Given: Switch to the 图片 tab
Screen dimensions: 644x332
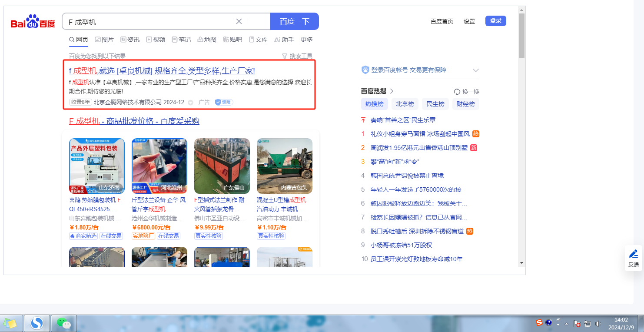Looking at the screenshot, I should (x=104, y=40).
